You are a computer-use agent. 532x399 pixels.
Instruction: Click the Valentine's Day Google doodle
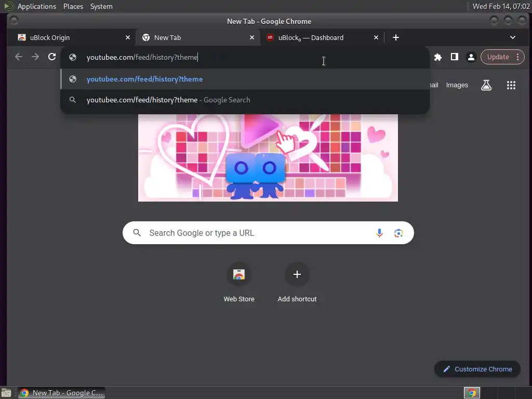[x=268, y=158]
